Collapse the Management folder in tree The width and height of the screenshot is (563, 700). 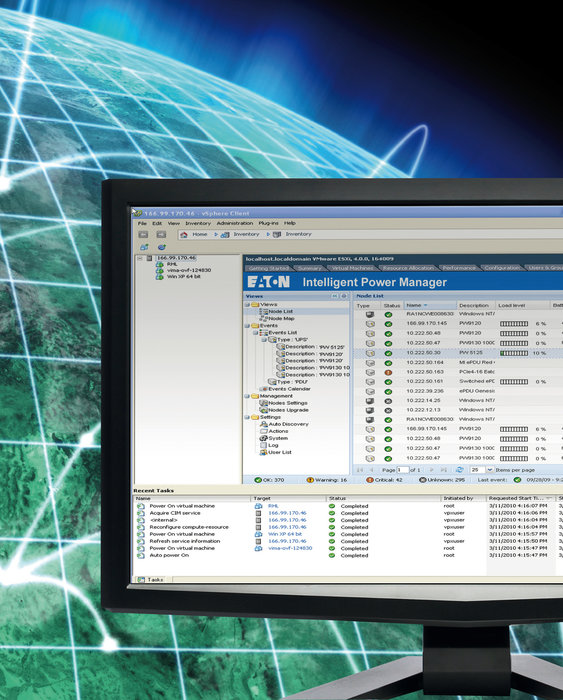(247, 396)
